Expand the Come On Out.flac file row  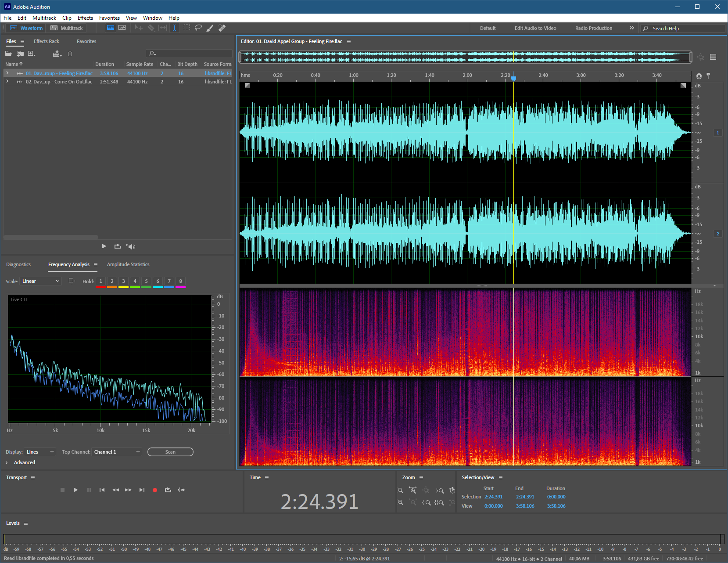[x=7, y=81]
